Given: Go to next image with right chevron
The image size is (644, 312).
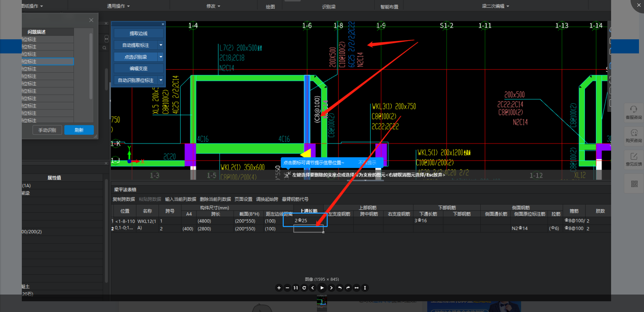Looking at the screenshot, I should [331, 288].
